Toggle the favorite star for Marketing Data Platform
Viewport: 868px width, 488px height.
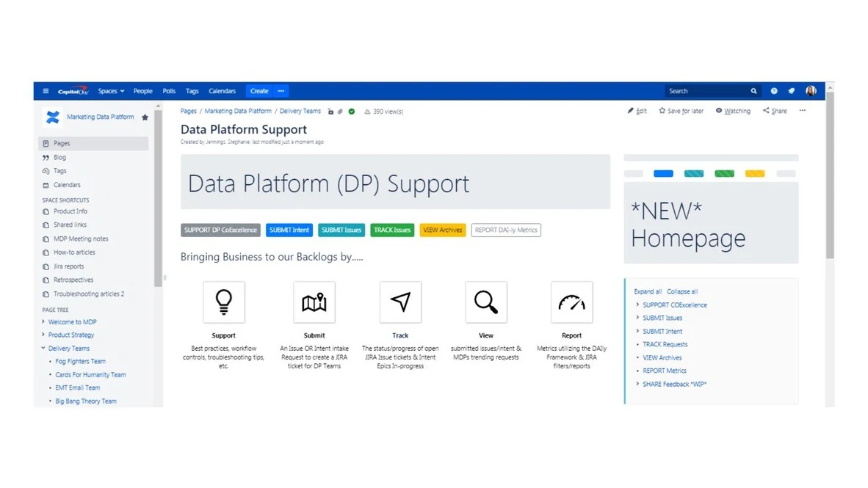(145, 117)
